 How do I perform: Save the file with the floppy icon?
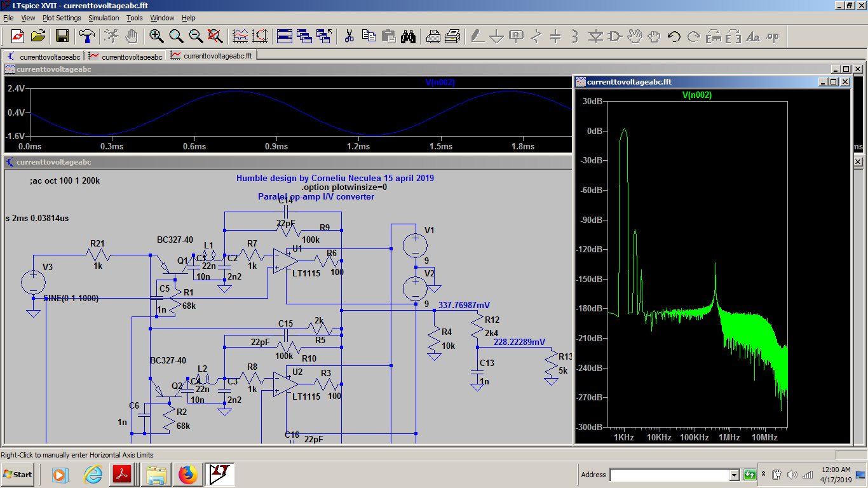click(x=62, y=36)
